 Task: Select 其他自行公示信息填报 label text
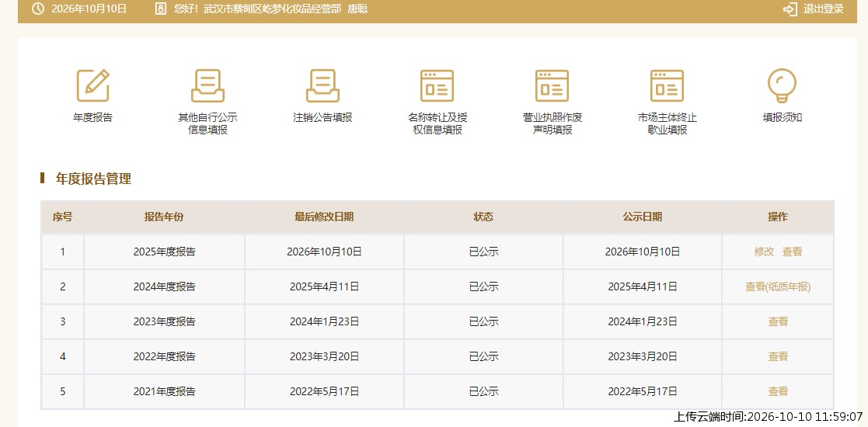[207, 124]
